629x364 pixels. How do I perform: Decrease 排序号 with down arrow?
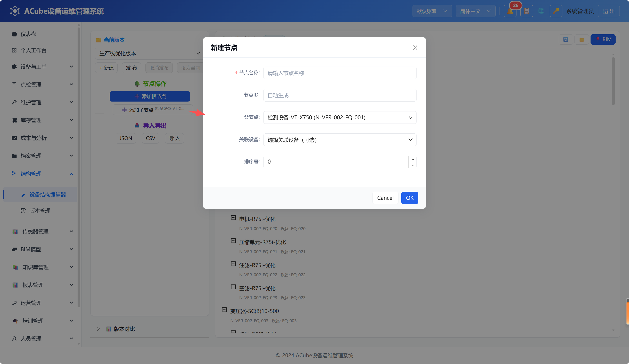[x=413, y=165]
